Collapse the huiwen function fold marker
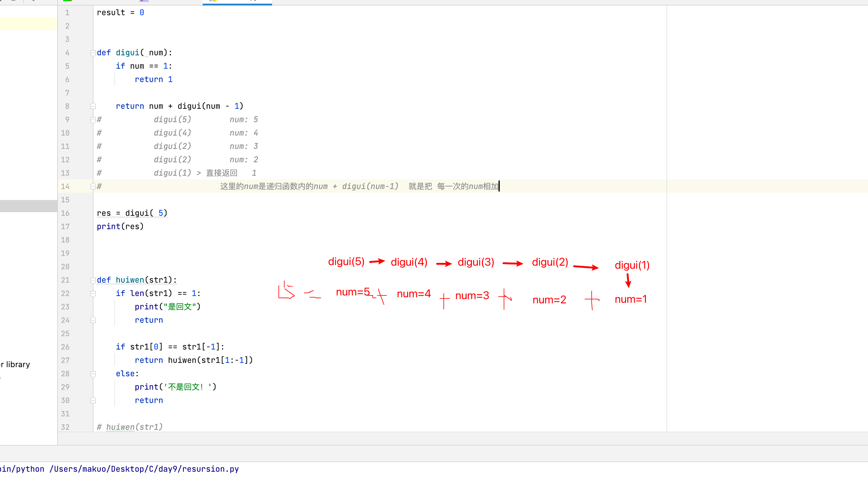This screenshot has width=868, height=479. (x=93, y=280)
